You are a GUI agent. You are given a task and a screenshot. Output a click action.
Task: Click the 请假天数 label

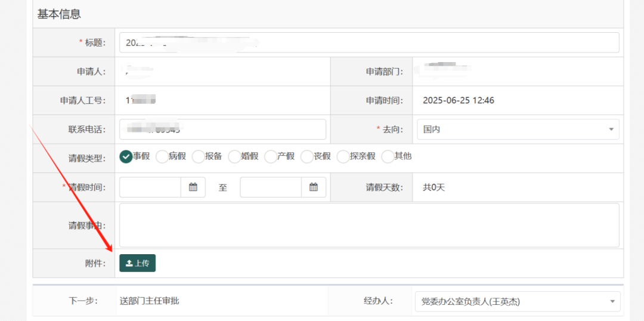pos(385,188)
